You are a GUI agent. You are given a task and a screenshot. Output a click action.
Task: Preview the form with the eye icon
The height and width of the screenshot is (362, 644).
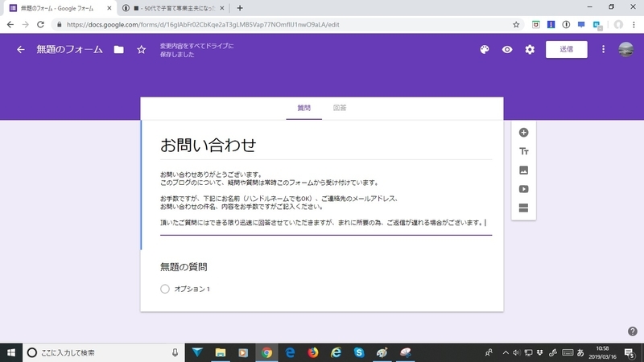[x=507, y=50]
